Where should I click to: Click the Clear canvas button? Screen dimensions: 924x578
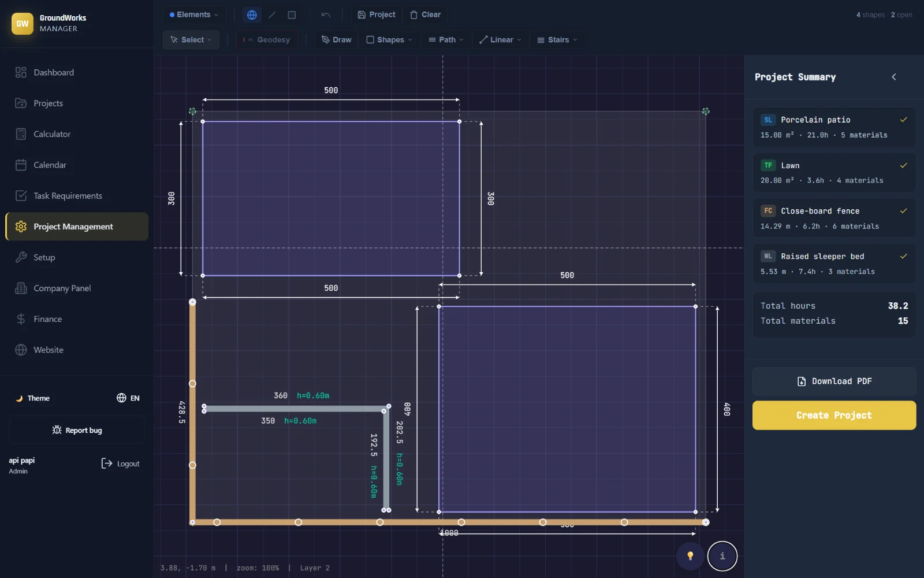426,15
